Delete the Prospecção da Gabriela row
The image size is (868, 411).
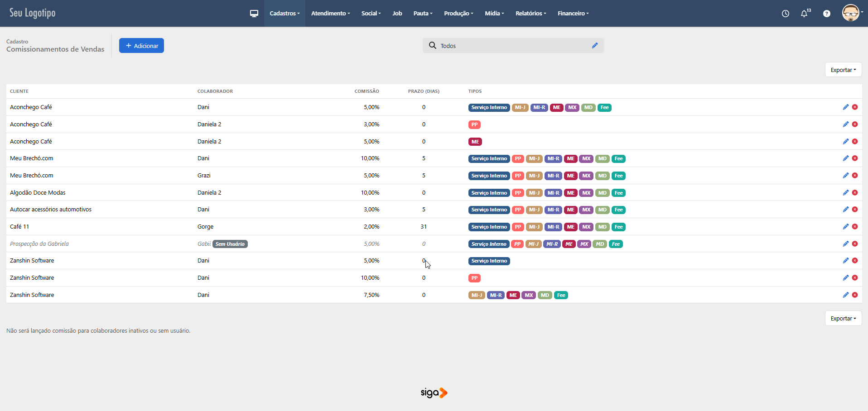pos(855,244)
